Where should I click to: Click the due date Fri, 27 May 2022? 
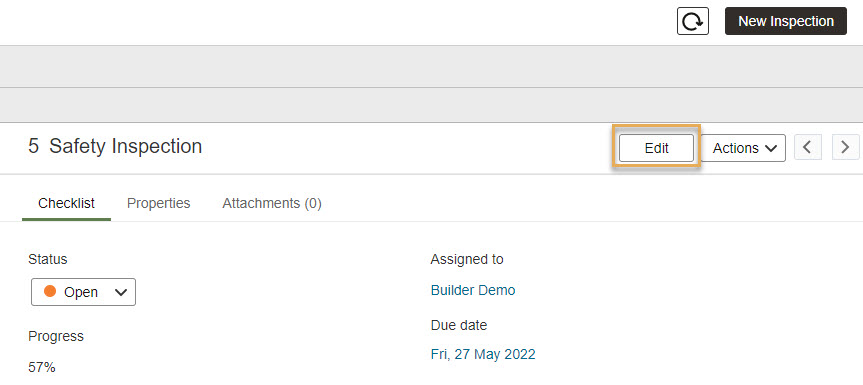point(483,354)
